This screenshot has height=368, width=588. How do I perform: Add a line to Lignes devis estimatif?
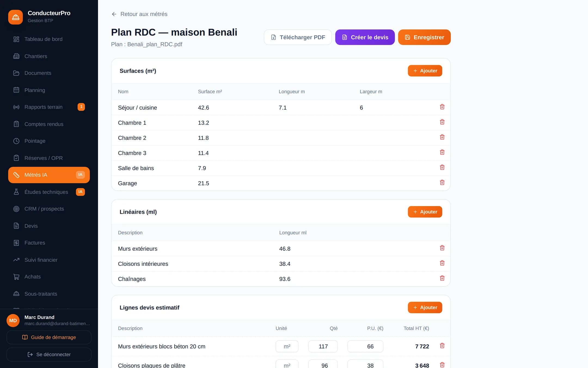point(425,307)
